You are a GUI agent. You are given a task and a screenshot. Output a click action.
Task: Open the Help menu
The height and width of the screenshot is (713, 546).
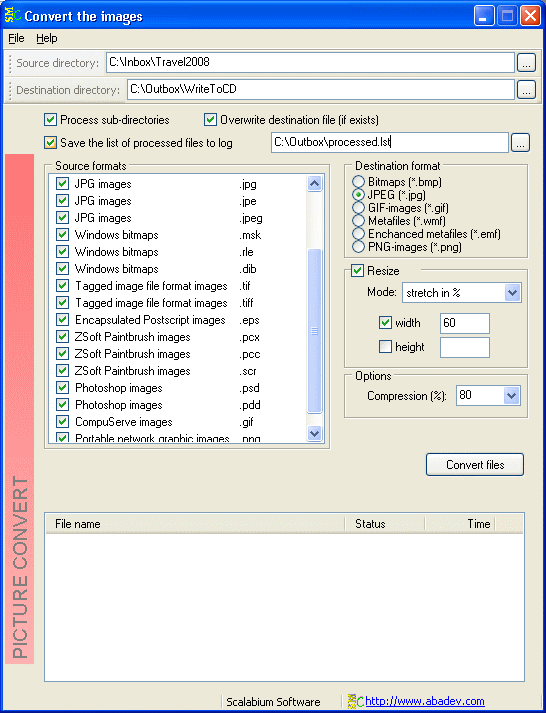(47, 38)
